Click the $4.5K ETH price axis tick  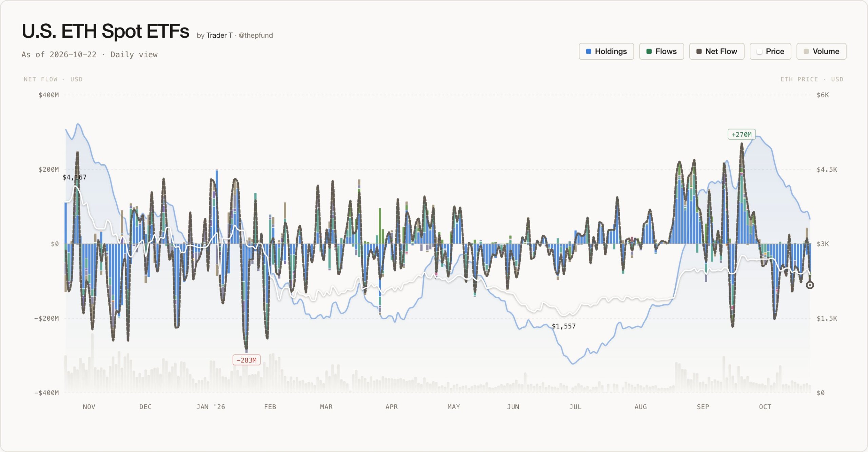coord(827,169)
